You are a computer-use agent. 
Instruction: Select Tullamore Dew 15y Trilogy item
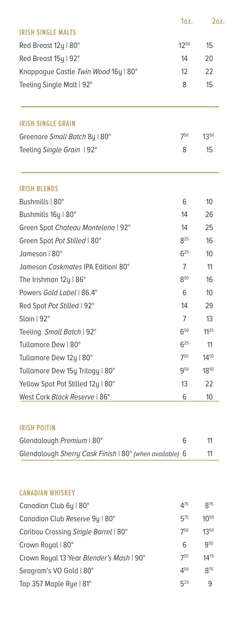coord(67,371)
